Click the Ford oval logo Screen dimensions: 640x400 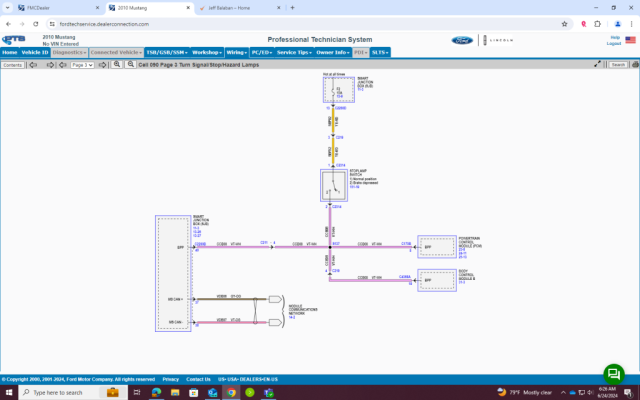tap(462, 40)
